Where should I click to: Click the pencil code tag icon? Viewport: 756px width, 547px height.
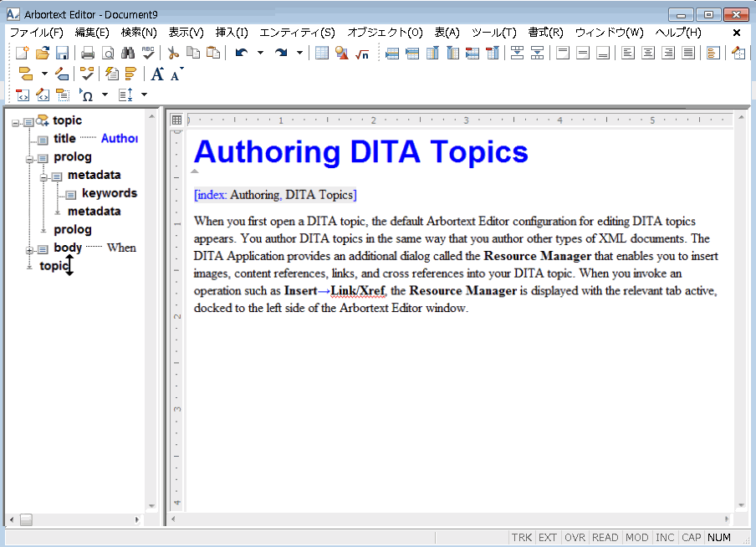point(43,95)
